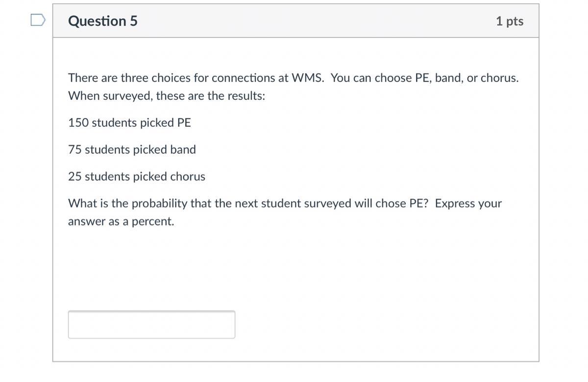Flag Question 5 for later review
The image size is (588, 382).
38,20
